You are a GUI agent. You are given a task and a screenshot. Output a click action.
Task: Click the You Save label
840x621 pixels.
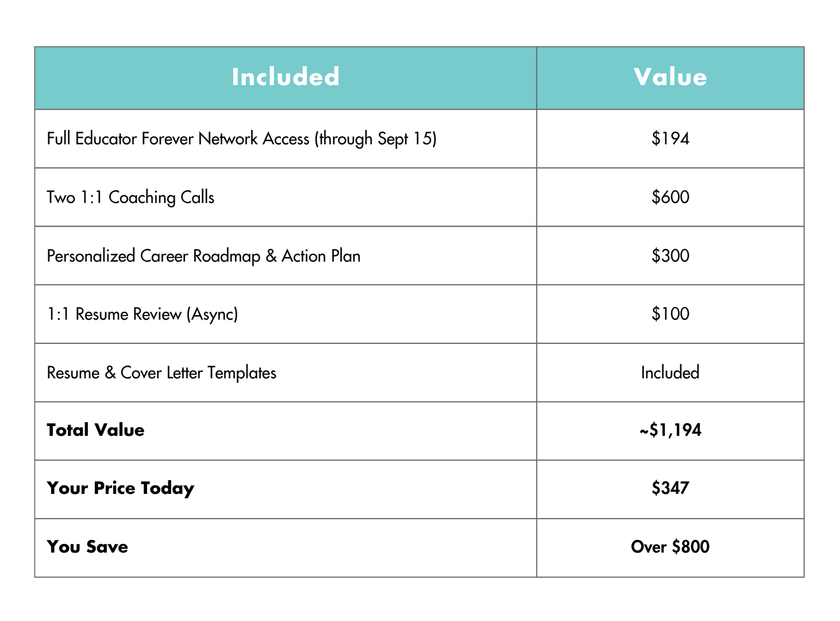(87, 547)
